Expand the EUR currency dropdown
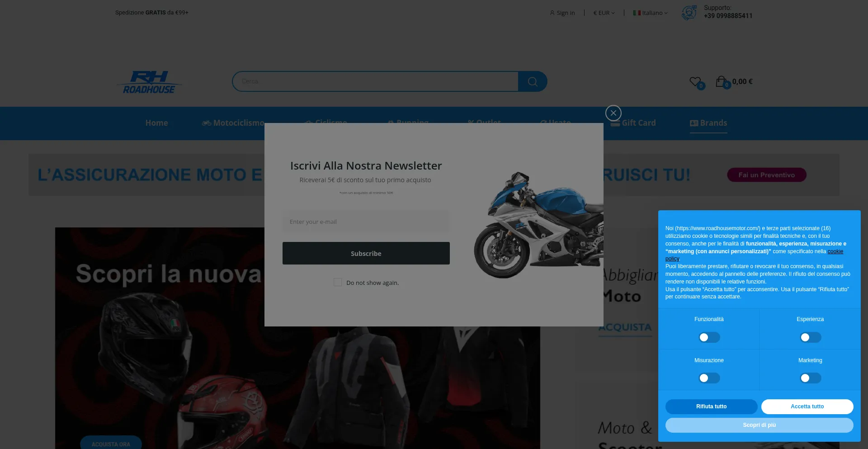The height and width of the screenshot is (449, 868). pos(604,13)
